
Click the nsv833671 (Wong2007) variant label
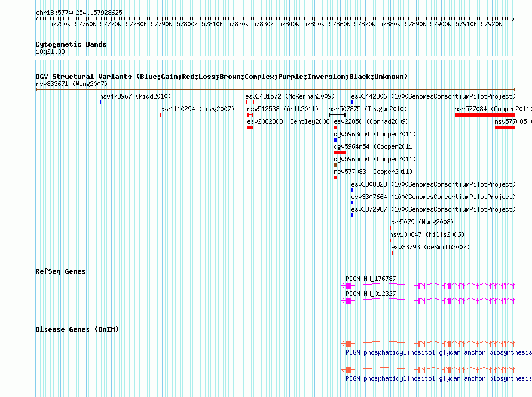[x=72, y=84]
